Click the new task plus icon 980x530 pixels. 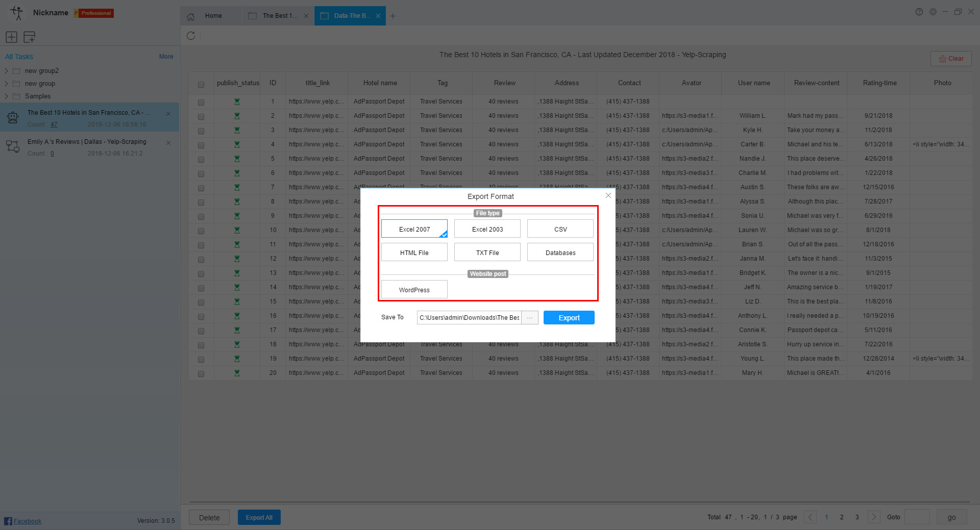(x=11, y=37)
